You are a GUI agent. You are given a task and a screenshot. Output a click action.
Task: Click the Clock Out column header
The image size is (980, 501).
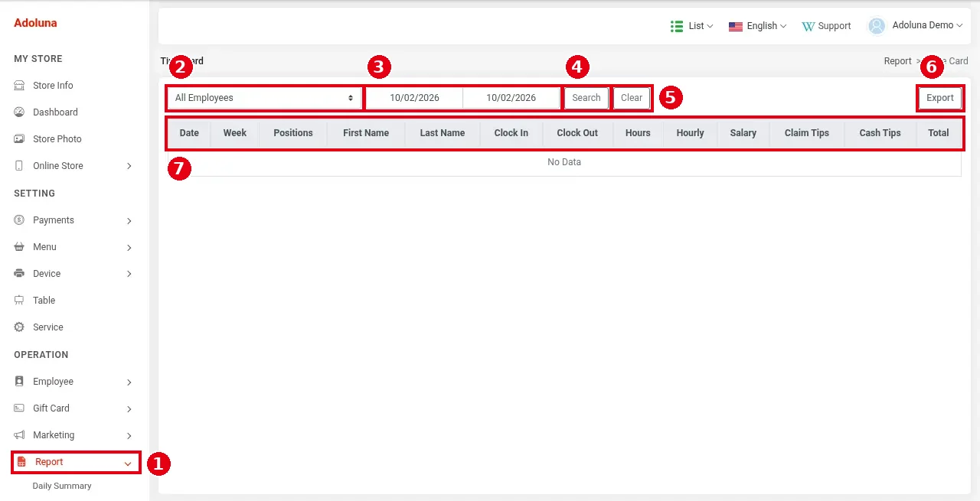(577, 133)
